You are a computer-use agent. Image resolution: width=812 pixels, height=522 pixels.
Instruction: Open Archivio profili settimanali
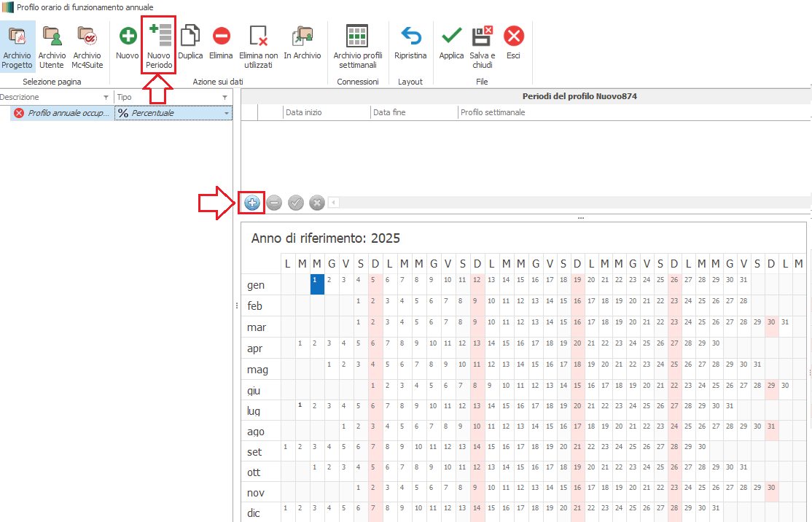pyautogui.click(x=357, y=36)
